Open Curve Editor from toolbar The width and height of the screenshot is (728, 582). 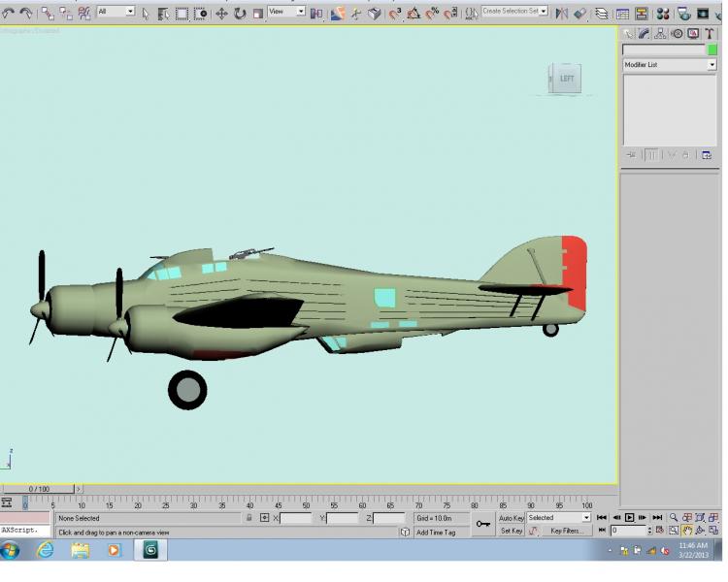click(622, 14)
